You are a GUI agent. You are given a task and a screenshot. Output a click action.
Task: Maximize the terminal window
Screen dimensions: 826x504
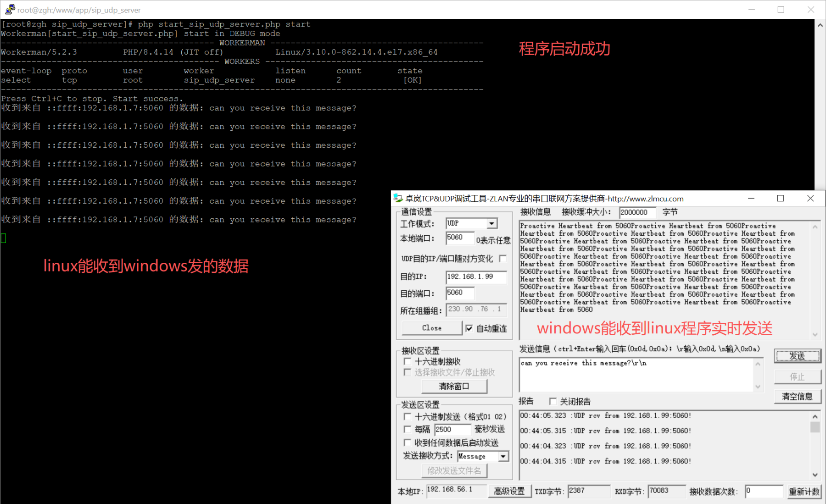click(781, 10)
